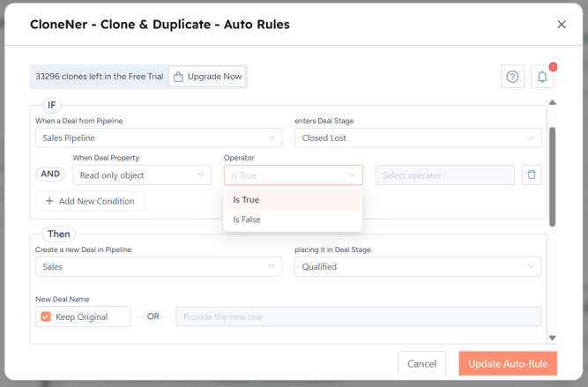Click the plus icon of Add New Condition
Screen dimensions: 588x387
(x=49, y=201)
